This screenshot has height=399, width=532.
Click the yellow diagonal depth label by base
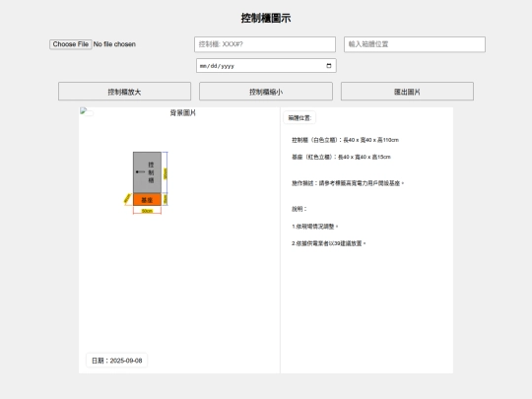[127, 198]
